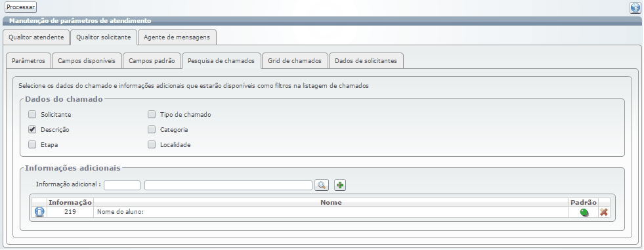Click the Padrão column header
This screenshot has height=250, width=644.
[x=584, y=202]
